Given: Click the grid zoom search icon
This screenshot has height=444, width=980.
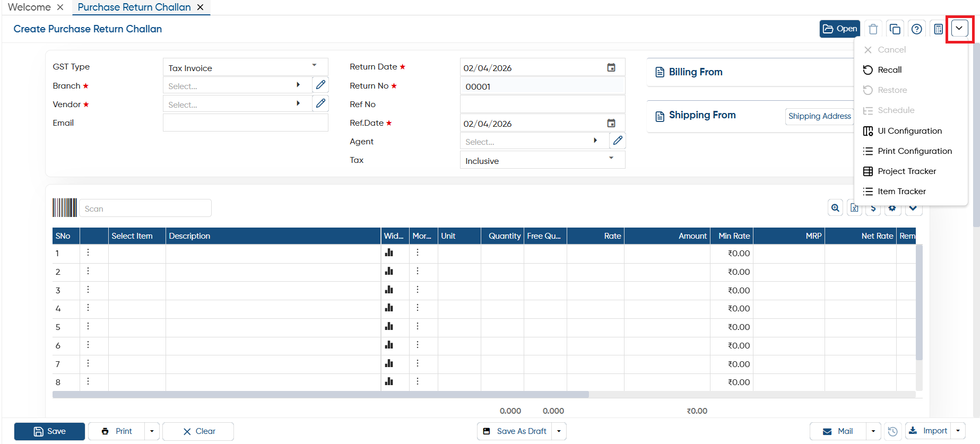Looking at the screenshot, I should [835, 208].
